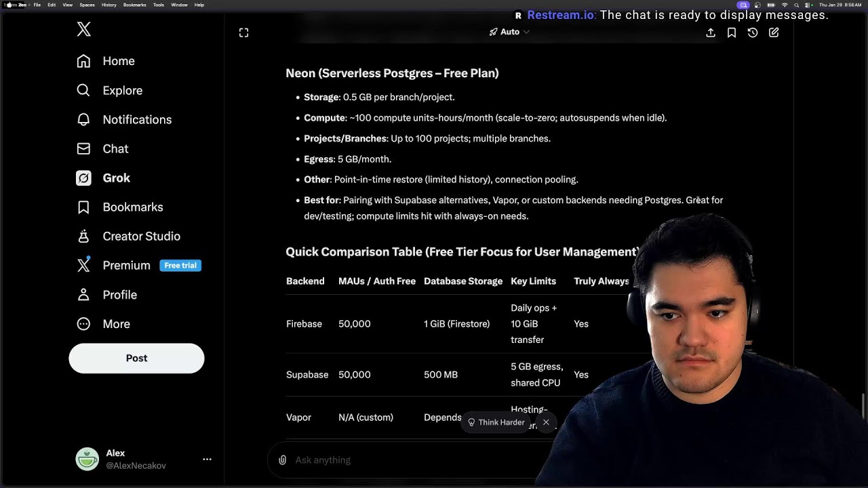Click the '@AlexNecakov' handle text

[136, 466]
